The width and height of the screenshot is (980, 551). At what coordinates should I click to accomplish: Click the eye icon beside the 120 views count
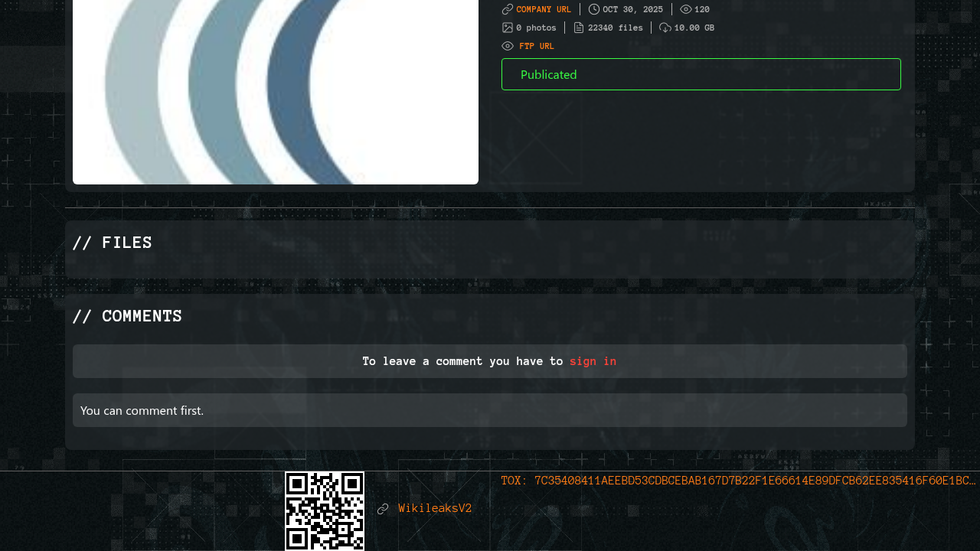[686, 9]
